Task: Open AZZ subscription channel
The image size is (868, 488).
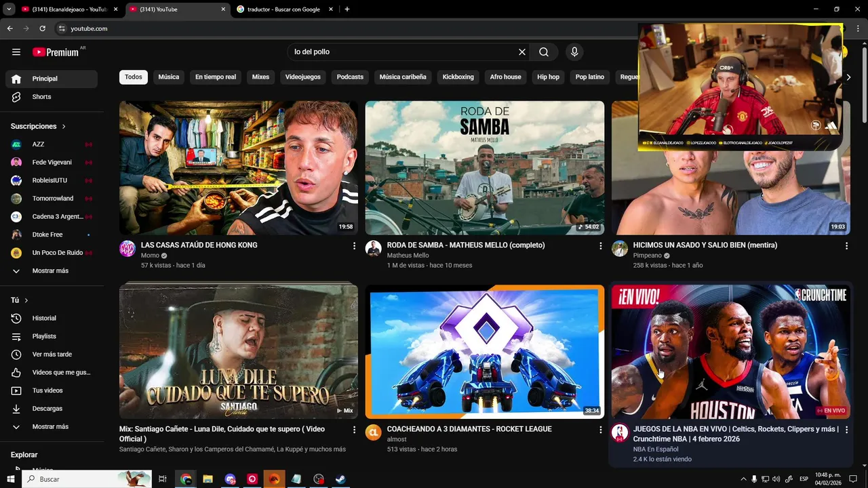Action: (52, 144)
